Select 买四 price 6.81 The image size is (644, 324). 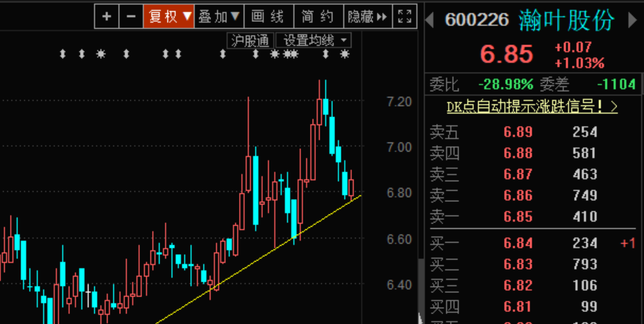tap(518, 306)
